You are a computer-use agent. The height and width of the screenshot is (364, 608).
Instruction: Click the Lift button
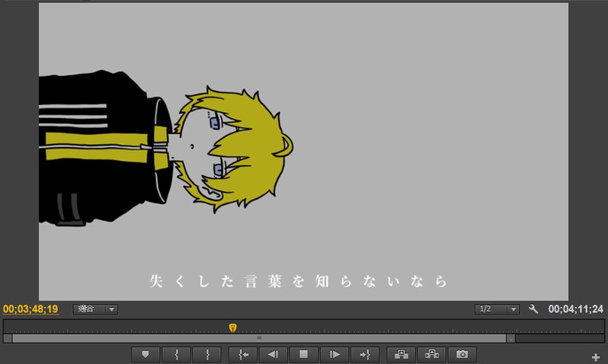pos(401,354)
